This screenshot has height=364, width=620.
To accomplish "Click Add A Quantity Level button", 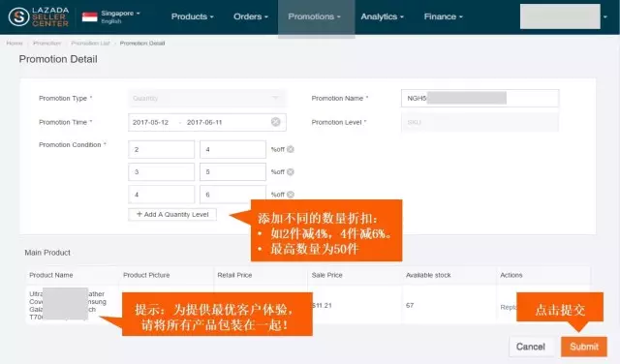I will click(x=172, y=214).
